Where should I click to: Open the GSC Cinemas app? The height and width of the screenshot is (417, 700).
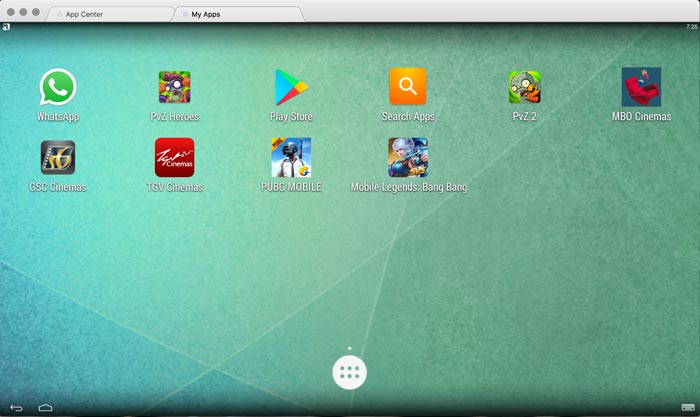pyautogui.click(x=58, y=157)
